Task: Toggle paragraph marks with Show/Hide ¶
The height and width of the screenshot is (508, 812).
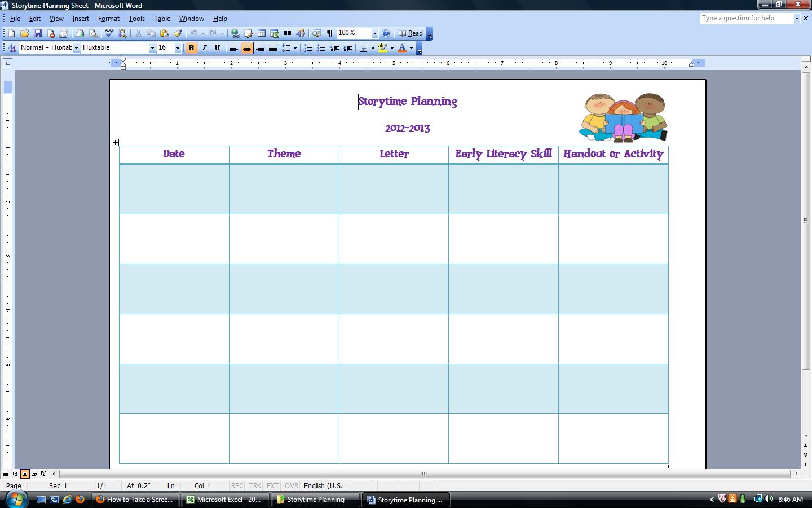Action: [x=329, y=33]
